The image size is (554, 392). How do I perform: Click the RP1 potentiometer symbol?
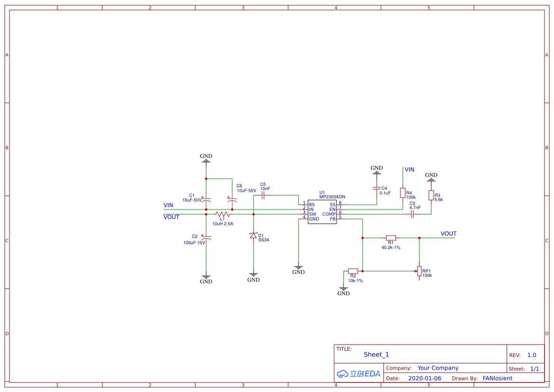coord(419,271)
